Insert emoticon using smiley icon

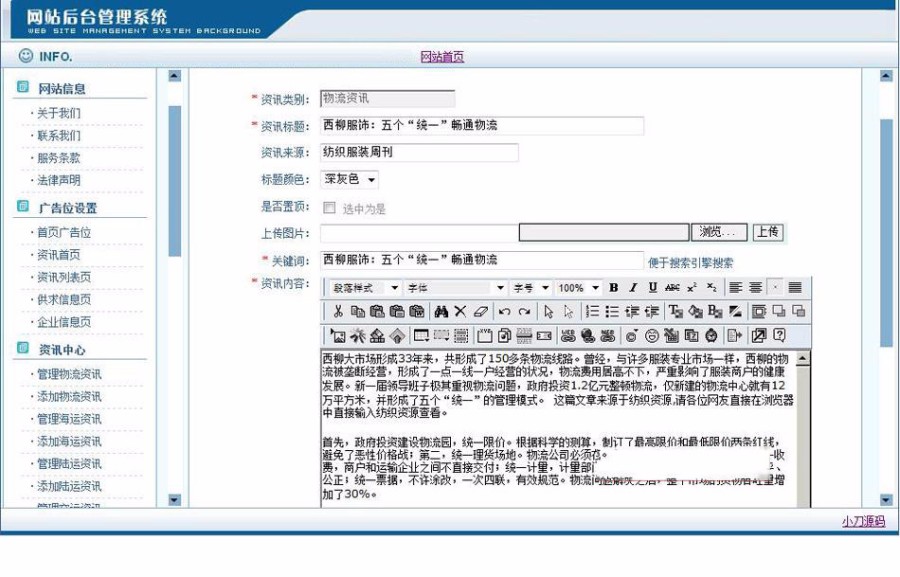point(652,336)
